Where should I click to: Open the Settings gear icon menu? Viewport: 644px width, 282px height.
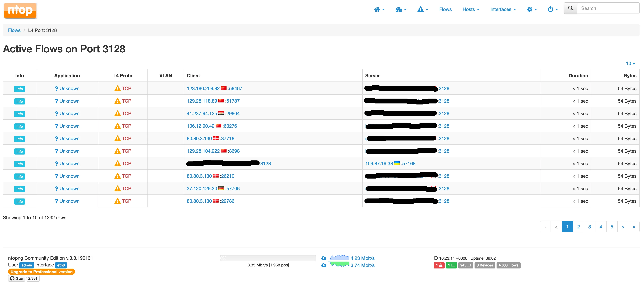pos(531,9)
